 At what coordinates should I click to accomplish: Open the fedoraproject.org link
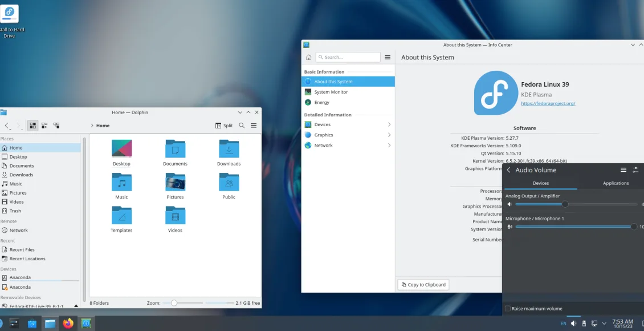(x=548, y=104)
